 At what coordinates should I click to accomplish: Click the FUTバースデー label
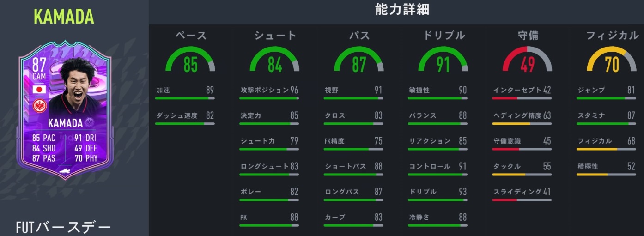(63, 227)
